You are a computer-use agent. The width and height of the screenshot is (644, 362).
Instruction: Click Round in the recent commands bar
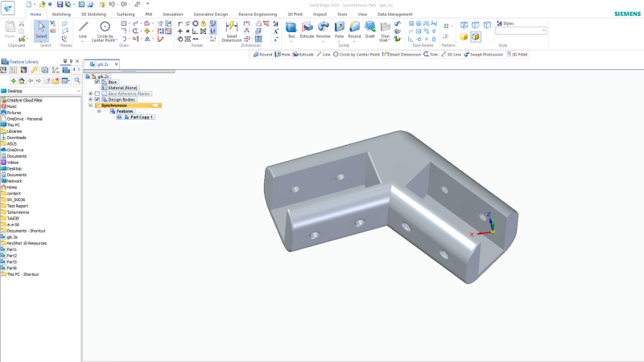click(x=263, y=54)
